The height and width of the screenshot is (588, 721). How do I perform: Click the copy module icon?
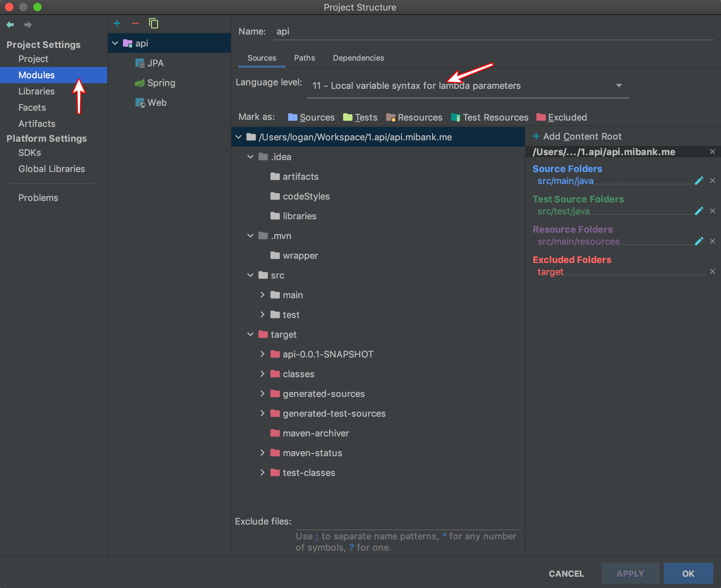click(x=153, y=24)
